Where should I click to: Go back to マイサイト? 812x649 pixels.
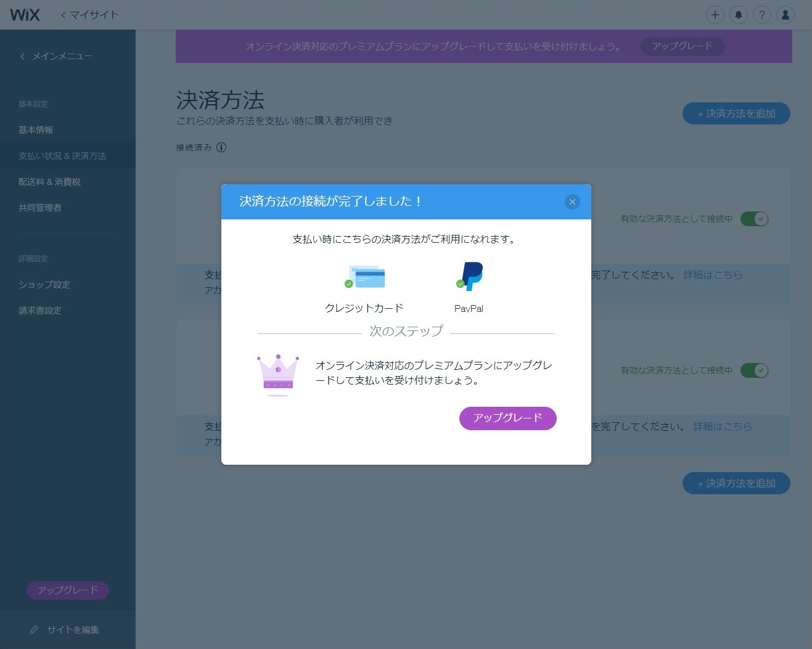click(x=90, y=15)
